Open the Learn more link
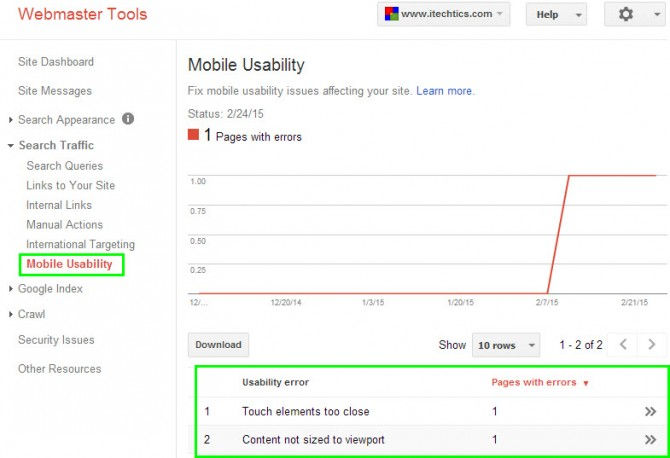 (x=444, y=91)
